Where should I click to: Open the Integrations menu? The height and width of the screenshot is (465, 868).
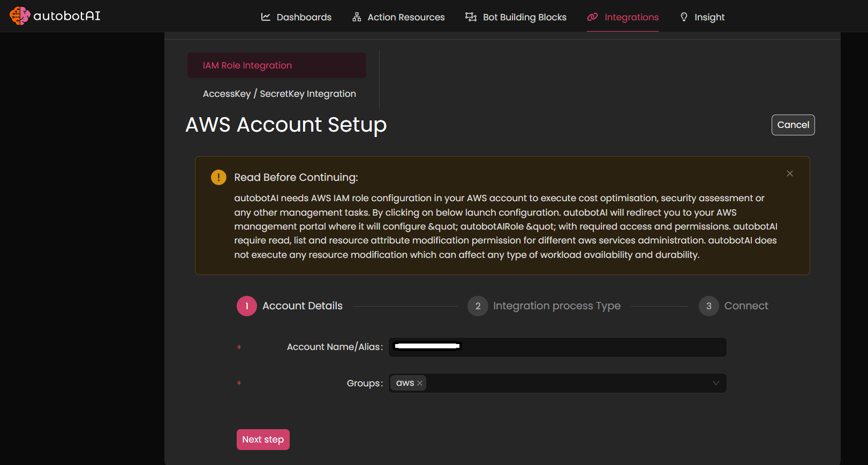[x=623, y=17]
